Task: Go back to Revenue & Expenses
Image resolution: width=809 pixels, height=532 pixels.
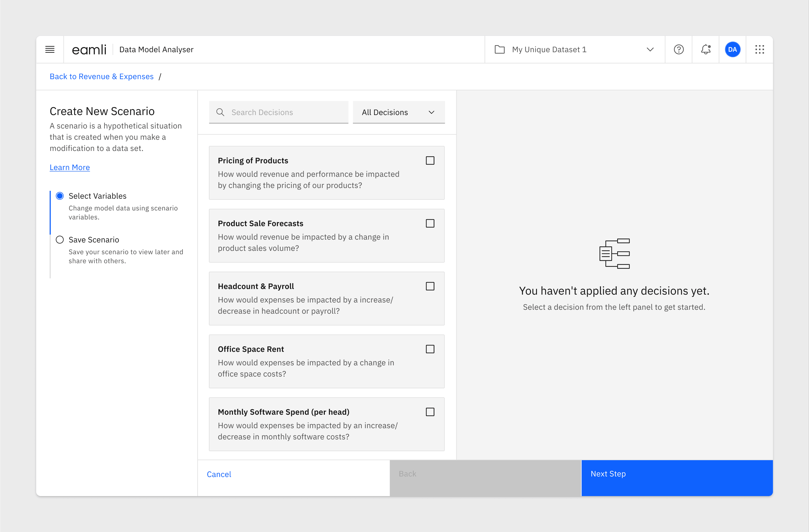Action: pos(101,77)
